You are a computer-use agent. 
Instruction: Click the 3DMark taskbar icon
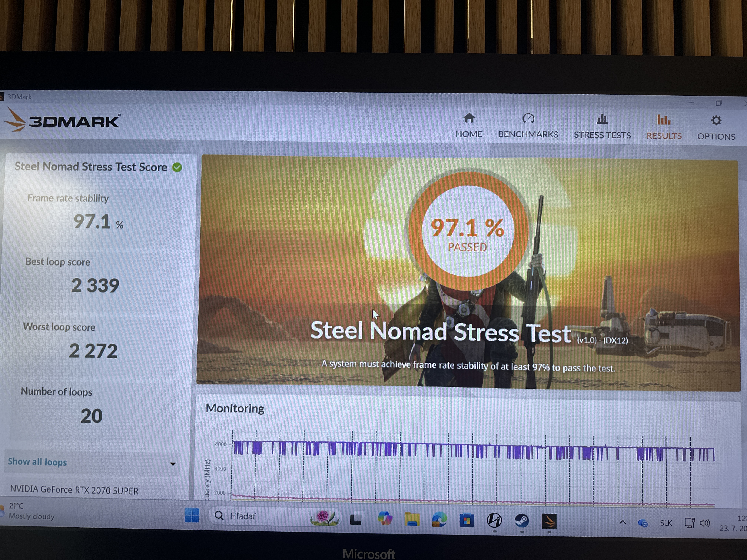coord(549,521)
